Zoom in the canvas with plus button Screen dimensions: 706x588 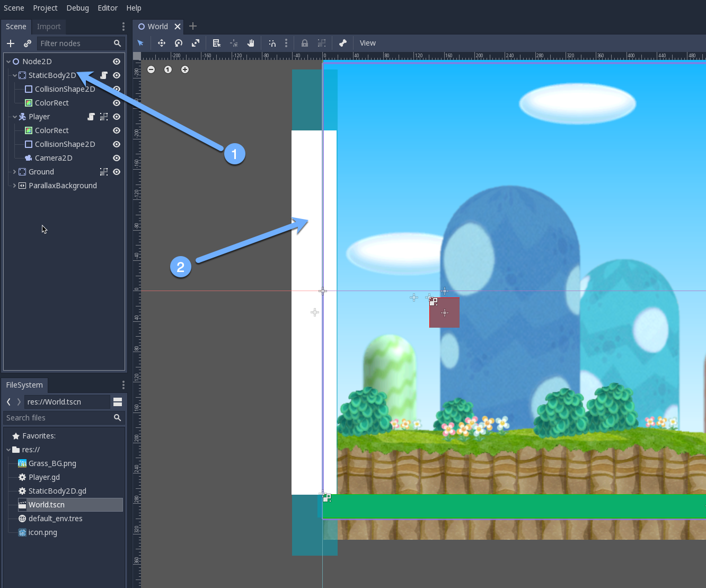pyautogui.click(x=185, y=69)
